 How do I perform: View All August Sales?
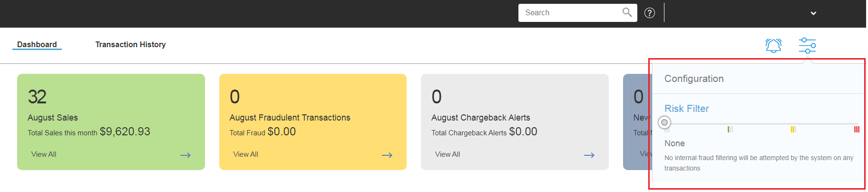tap(44, 154)
